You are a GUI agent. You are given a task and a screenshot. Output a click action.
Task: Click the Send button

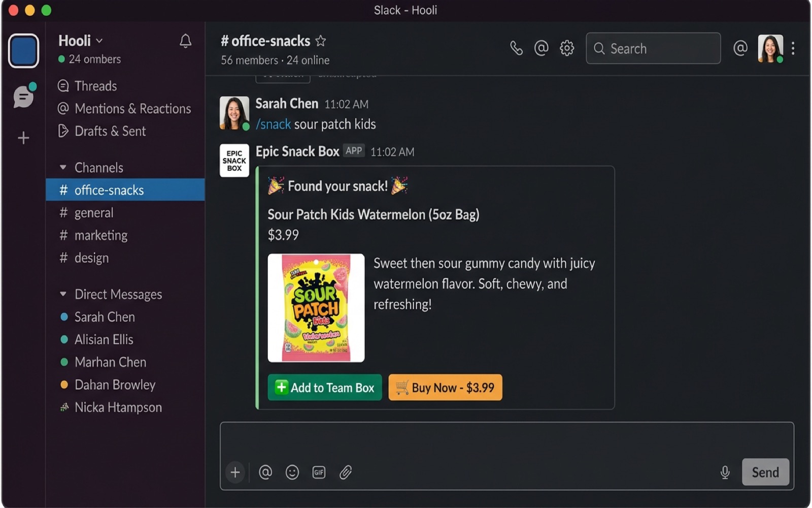pyautogui.click(x=765, y=472)
